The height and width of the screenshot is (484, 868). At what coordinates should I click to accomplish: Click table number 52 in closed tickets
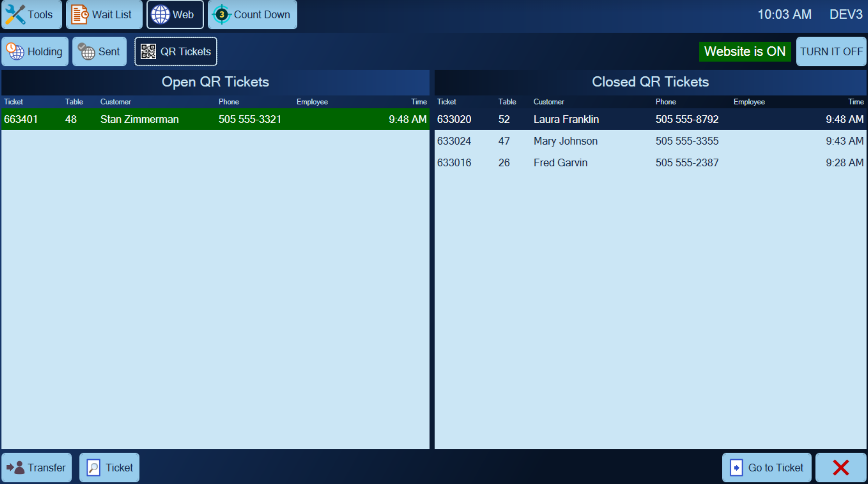[504, 119]
